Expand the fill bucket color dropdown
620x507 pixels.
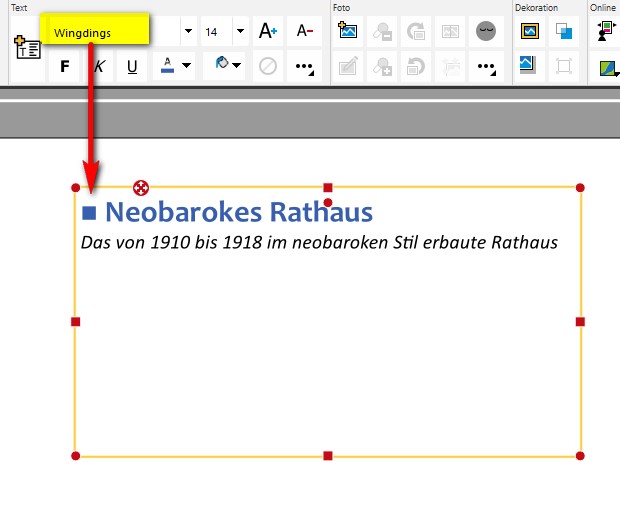(x=238, y=67)
